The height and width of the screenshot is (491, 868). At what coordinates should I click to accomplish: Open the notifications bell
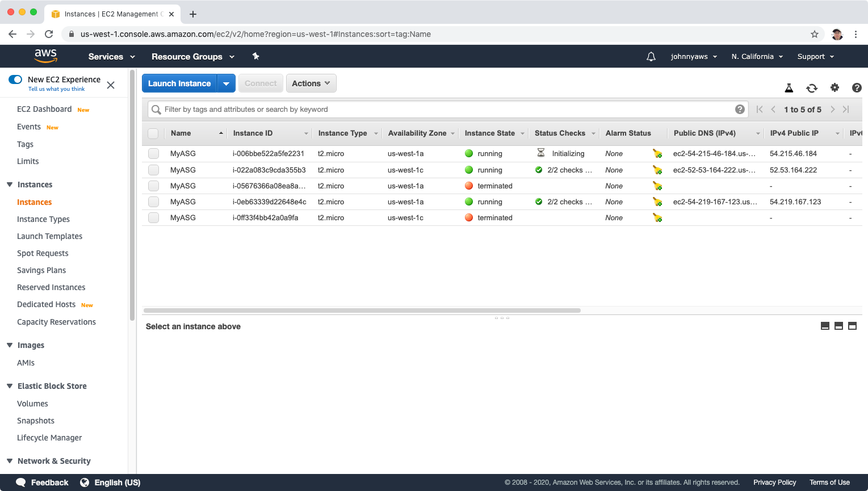651,57
